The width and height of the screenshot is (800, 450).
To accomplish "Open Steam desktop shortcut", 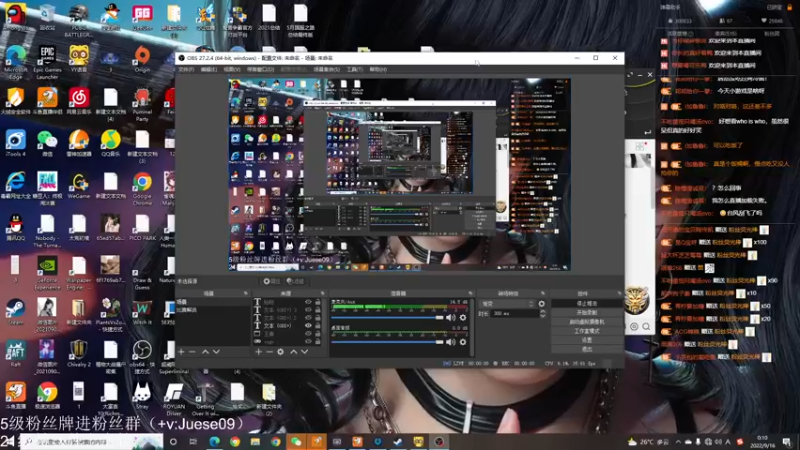I will 15,311.
